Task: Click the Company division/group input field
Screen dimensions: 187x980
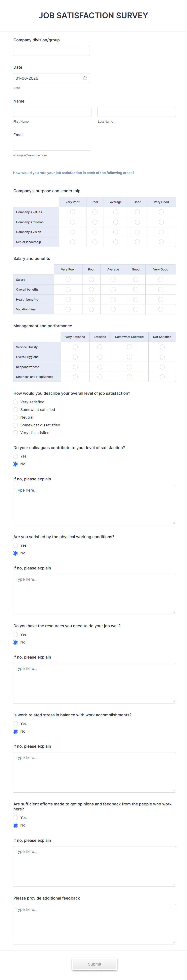Action: click(51, 50)
